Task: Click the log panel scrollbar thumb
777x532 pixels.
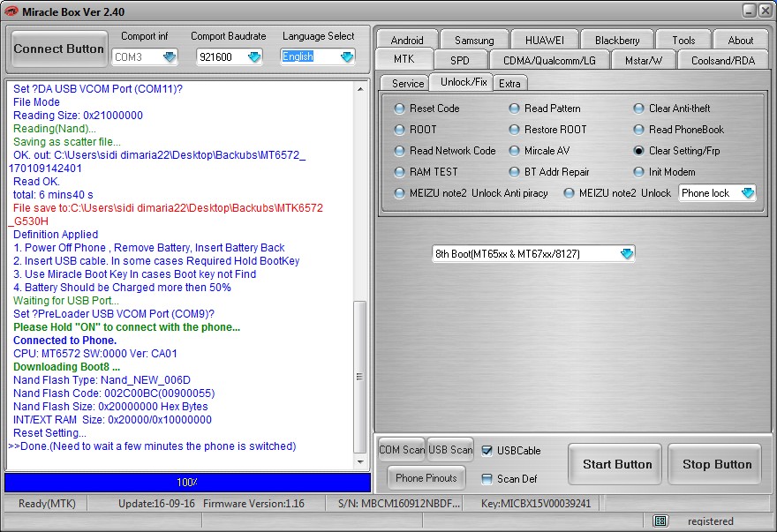Action: [360, 377]
